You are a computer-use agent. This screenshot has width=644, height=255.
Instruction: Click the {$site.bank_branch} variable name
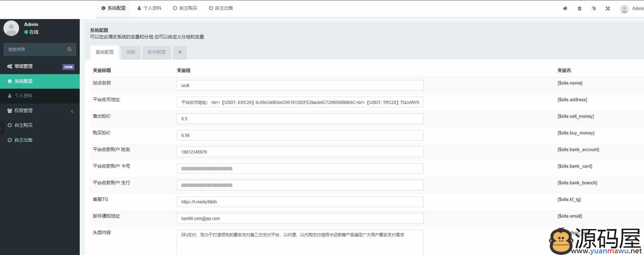[577, 183]
